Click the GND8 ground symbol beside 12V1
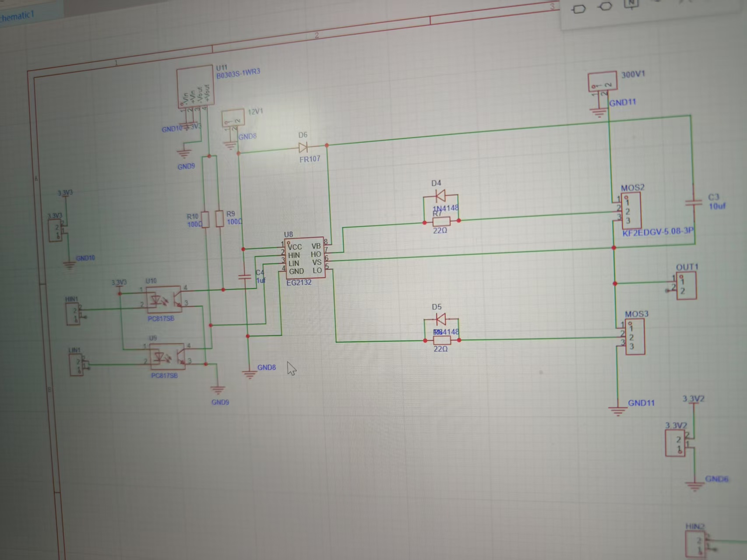The width and height of the screenshot is (747, 560). tap(231, 145)
